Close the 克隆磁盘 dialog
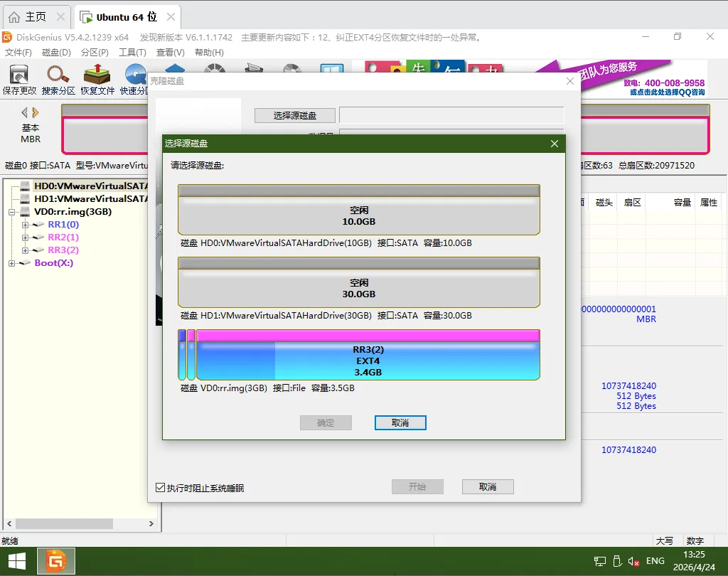 pos(570,81)
